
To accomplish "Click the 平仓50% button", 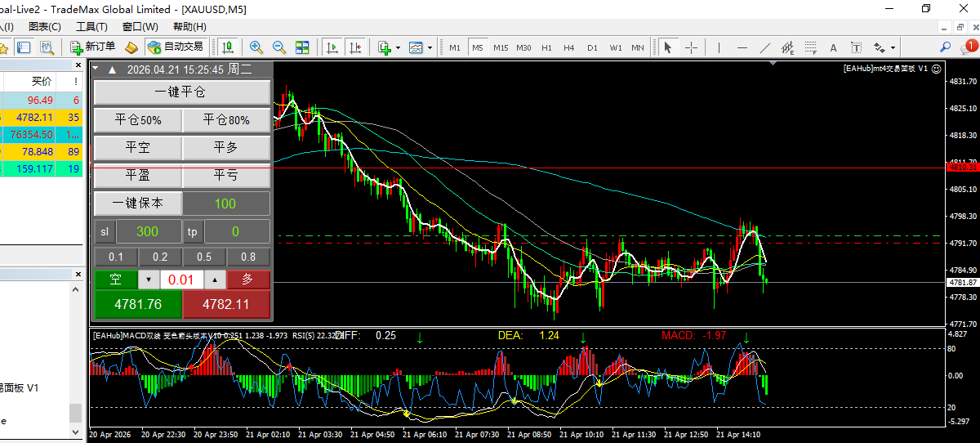I will pyautogui.click(x=138, y=120).
